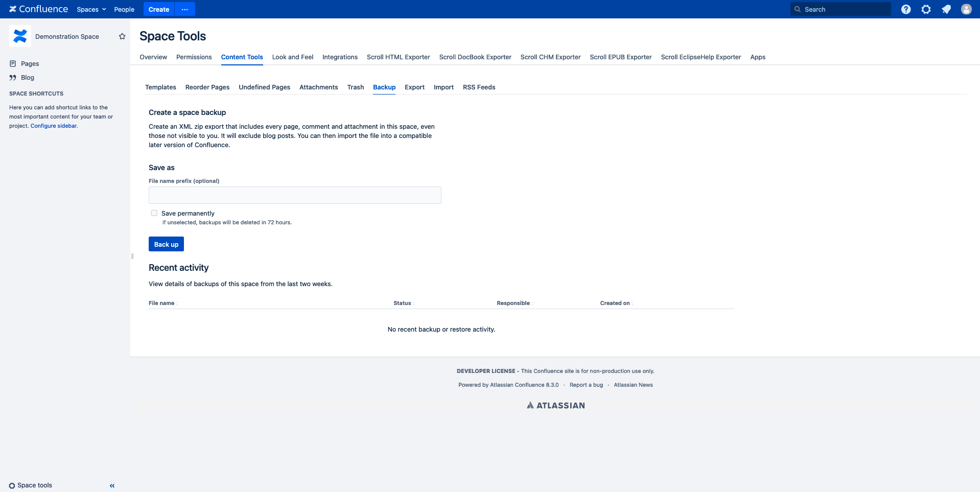980x492 pixels.
Task: Sort the table by File name
Action: click(162, 303)
